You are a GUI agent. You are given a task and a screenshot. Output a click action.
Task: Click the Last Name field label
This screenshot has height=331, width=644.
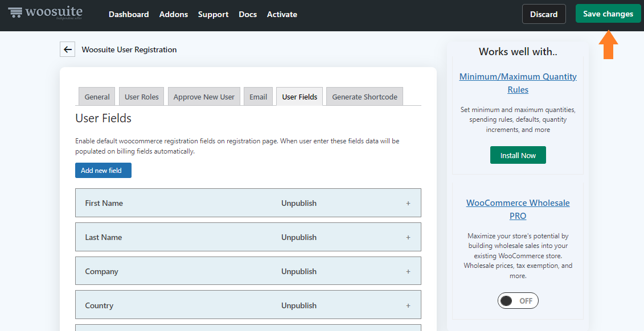coord(104,237)
